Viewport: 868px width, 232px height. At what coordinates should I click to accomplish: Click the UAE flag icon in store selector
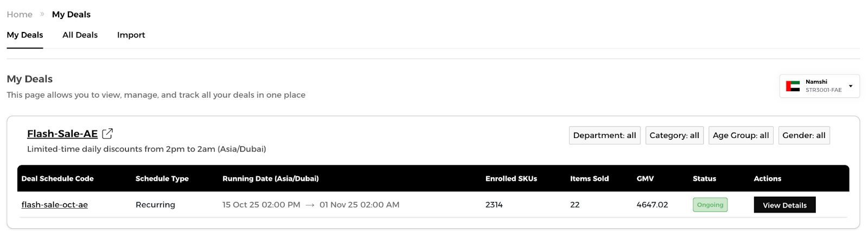click(x=793, y=86)
